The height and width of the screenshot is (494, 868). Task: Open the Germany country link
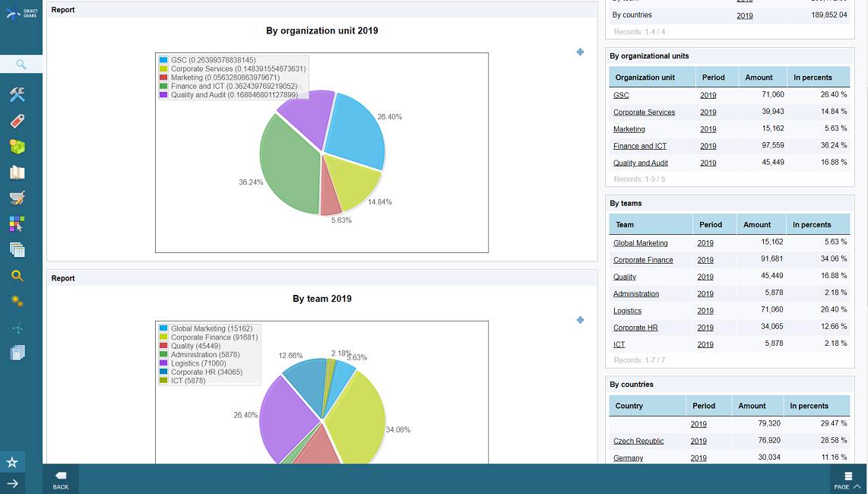point(629,458)
